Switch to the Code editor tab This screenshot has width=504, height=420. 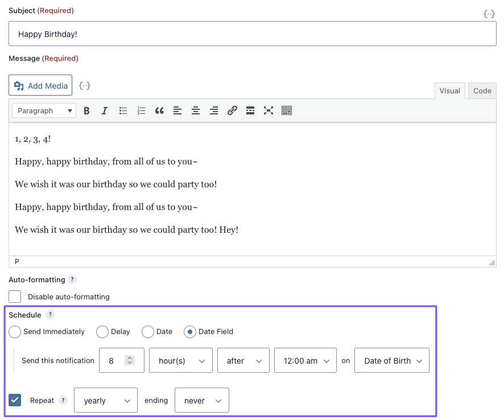(x=482, y=91)
